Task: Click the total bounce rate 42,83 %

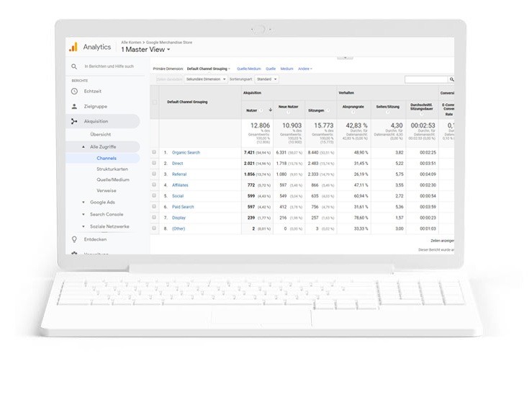Action: (x=356, y=125)
